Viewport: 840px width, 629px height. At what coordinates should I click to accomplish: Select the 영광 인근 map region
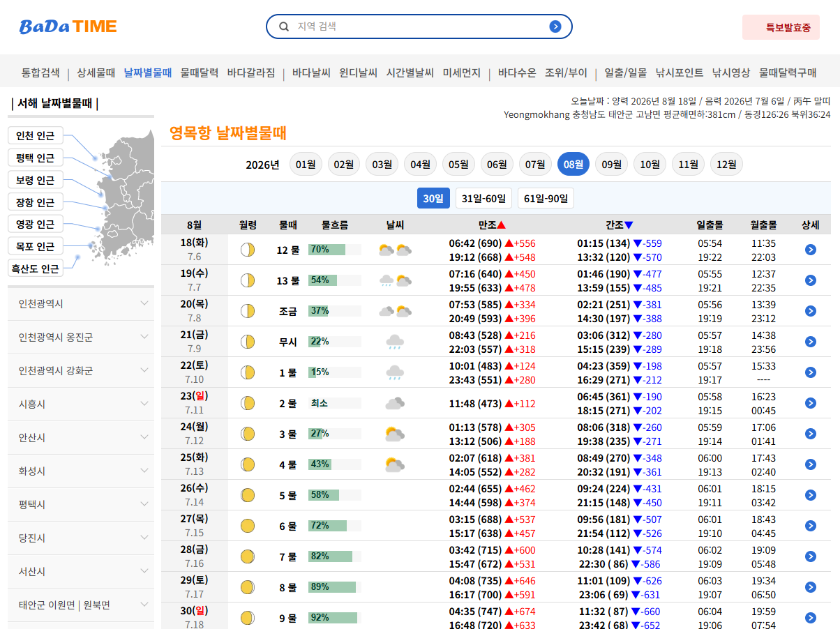[x=35, y=224]
